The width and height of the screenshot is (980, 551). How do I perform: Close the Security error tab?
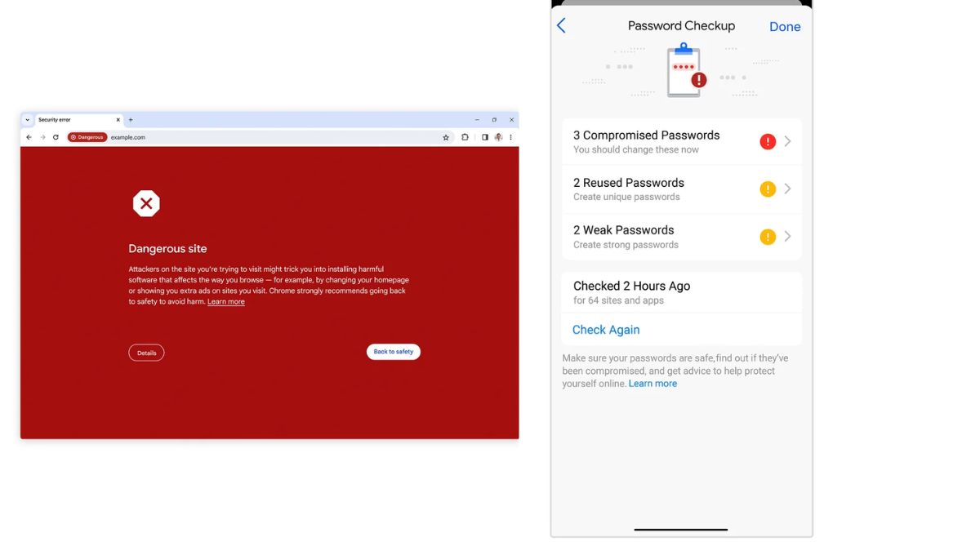tap(118, 120)
